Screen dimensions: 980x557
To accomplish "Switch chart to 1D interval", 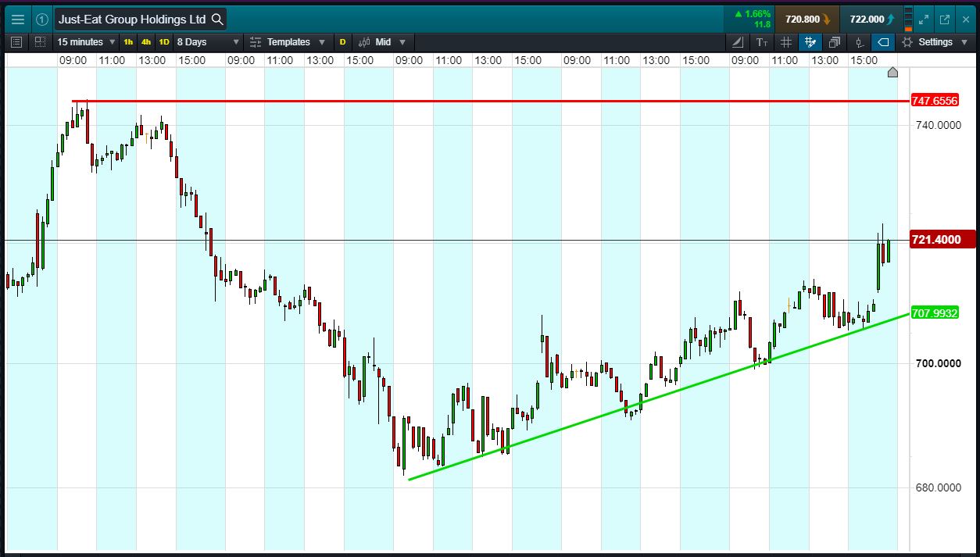I will [164, 42].
